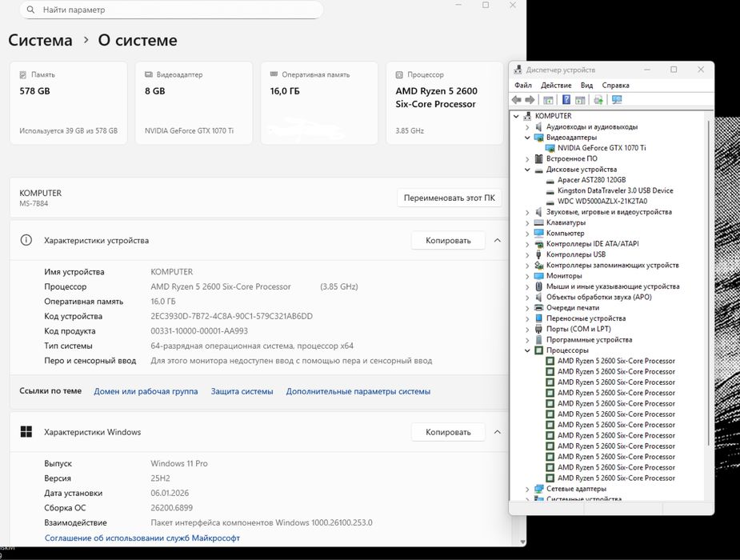Image resolution: width=740 pixels, height=560 pixels.
Task: Open Домен или рабочая группа link
Action: tap(146, 391)
